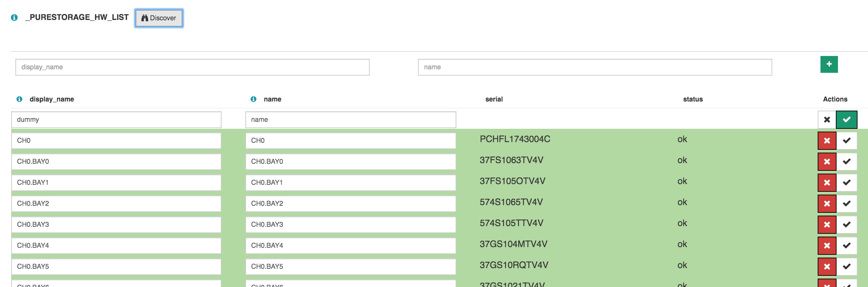This screenshot has width=868, height=287.
Task: Edit the CH0.BAY3 name field
Action: click(351, 225)
